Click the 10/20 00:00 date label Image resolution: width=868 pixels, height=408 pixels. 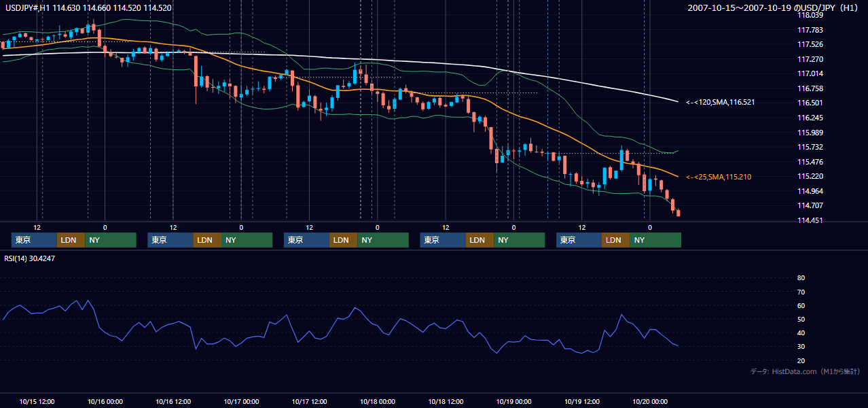pos(650,401)
